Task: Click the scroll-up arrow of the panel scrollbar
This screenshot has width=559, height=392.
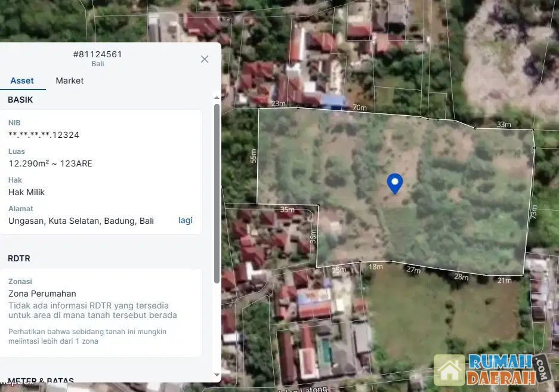Action: 217,97
